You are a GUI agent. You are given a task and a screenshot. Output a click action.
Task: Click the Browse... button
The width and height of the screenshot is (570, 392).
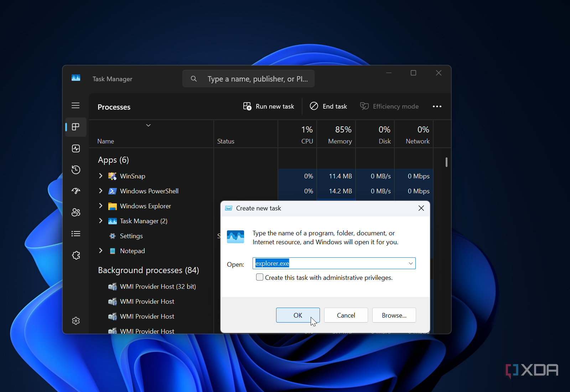click(x=394, y=315)
